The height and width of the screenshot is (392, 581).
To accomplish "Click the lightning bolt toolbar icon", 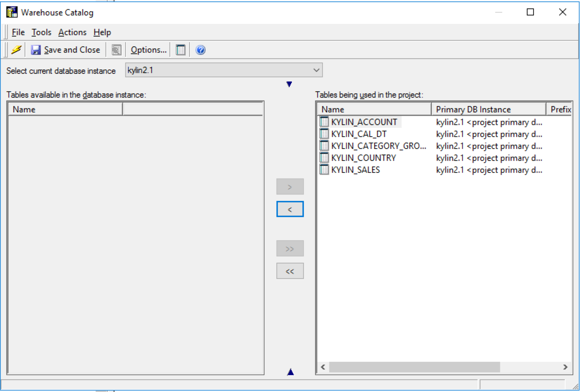I will pyautogui.click(x=16, y=50).
